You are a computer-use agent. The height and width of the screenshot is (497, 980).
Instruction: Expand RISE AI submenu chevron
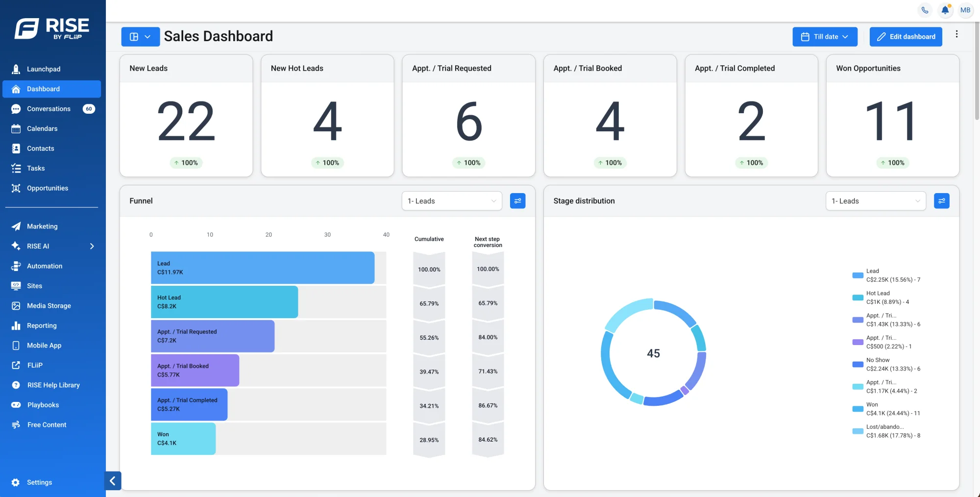pos(92,246)
